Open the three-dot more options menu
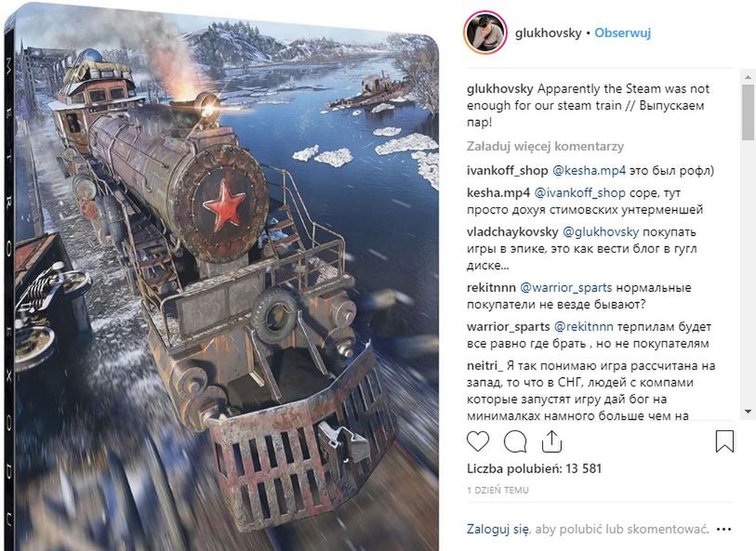The image size is (756, 551). pyautogui.click(x=723, y=530)
